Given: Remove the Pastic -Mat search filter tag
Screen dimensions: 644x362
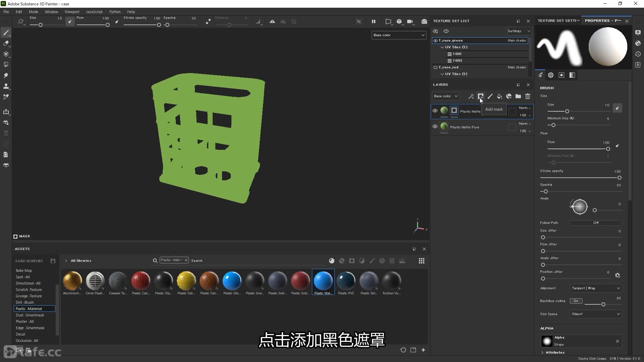Looking at the screenshot, I should (x=186, y=260).
